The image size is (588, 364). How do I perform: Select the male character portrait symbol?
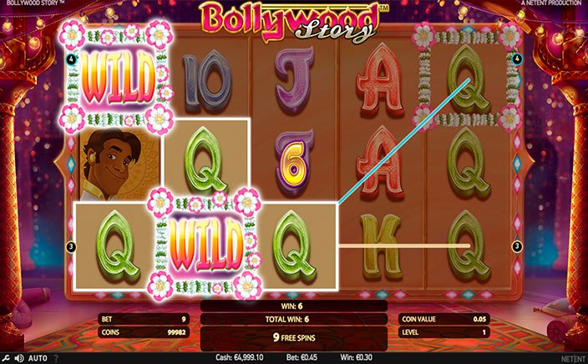point(119,164)
